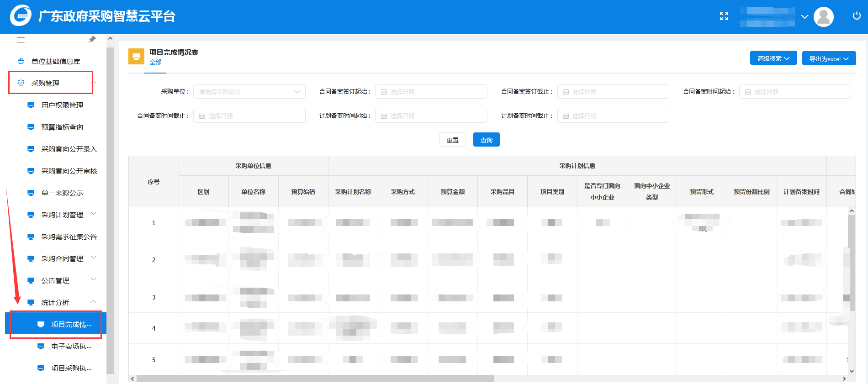The image size is (868, 384).
Task: Click the monitor icon beside 电子卖场执...
Action: tap(41, 347)
